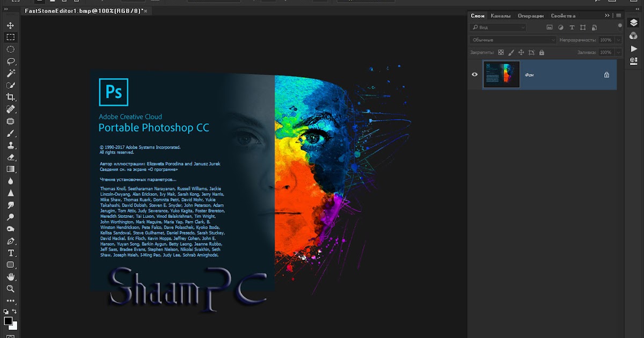Open the Вид layer filter type dropdown
This screenshot has height=338, width=644.
click(497, 27)
